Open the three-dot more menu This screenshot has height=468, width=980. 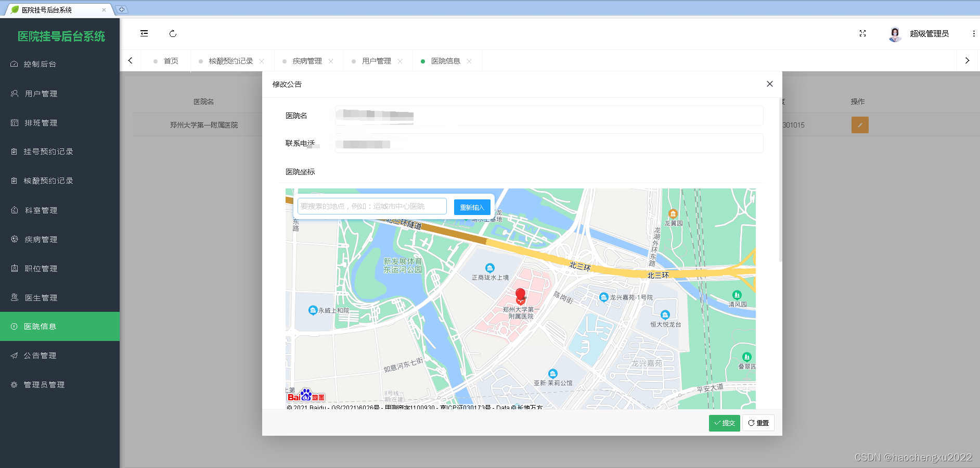point(974,33)
